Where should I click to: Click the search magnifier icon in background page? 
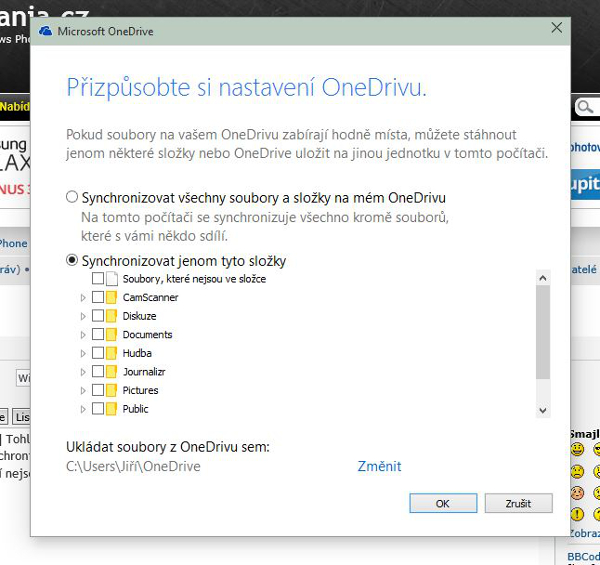(x=585, y=107)
